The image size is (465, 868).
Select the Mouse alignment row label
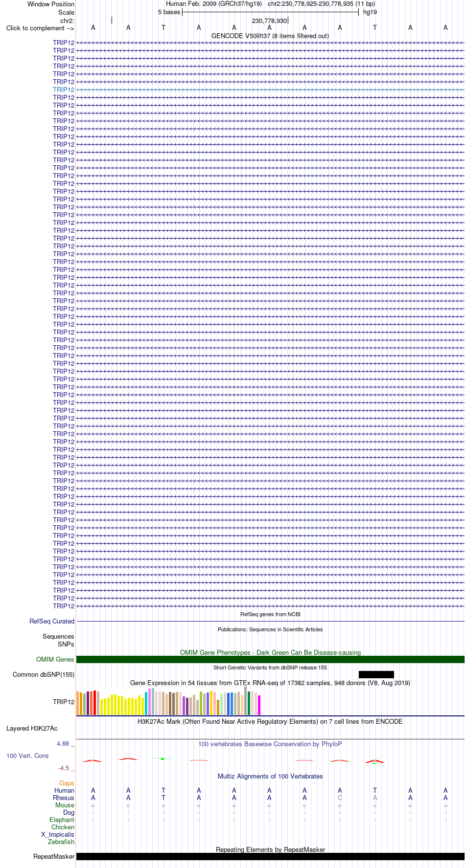(x=65, y=805)
